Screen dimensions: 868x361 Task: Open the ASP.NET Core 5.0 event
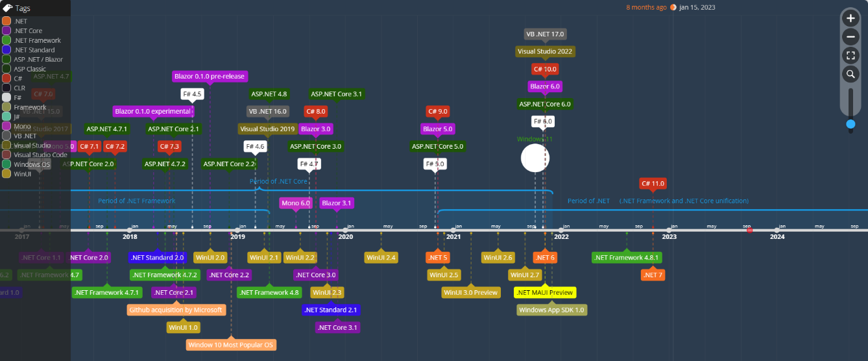coord(438,146)
